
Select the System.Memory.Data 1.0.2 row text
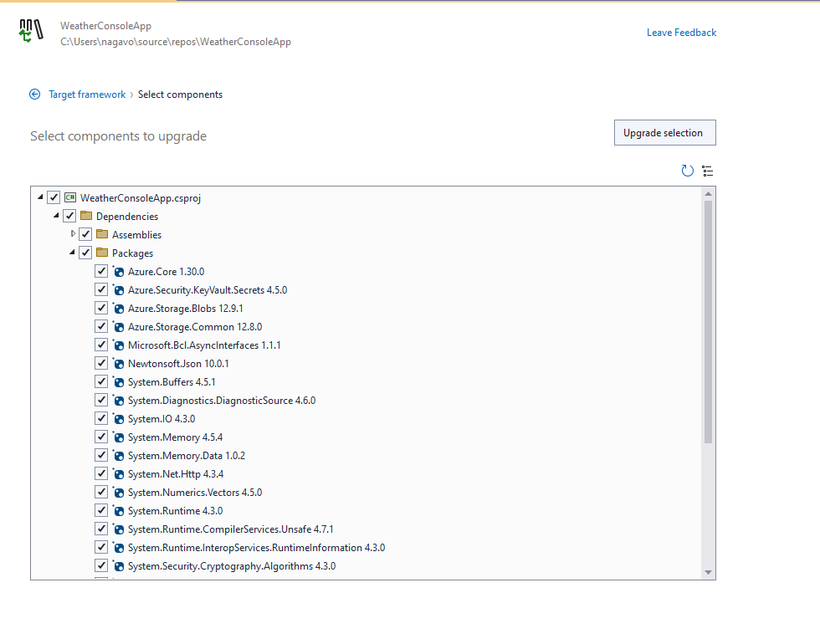pos(187,456)
